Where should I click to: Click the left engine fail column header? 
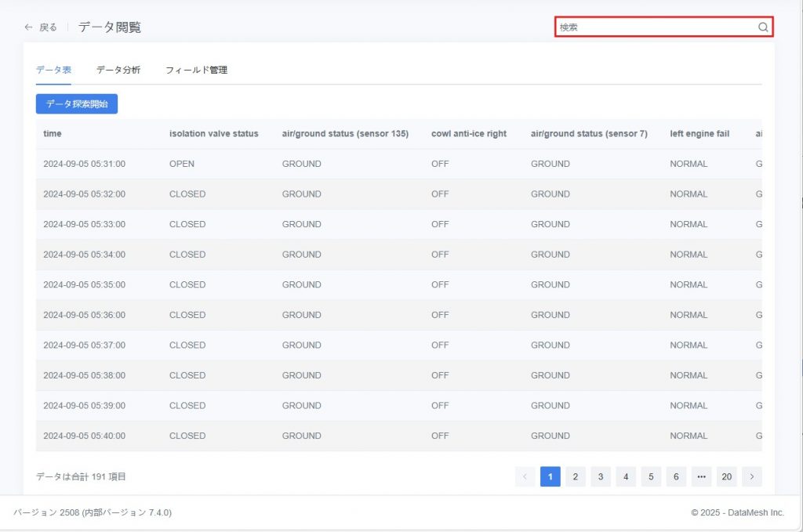[699, 133]
